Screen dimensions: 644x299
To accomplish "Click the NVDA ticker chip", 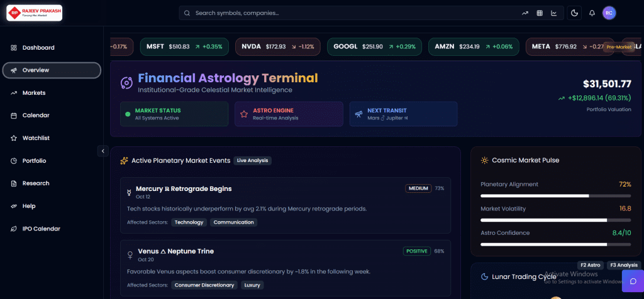I will 277,46.
